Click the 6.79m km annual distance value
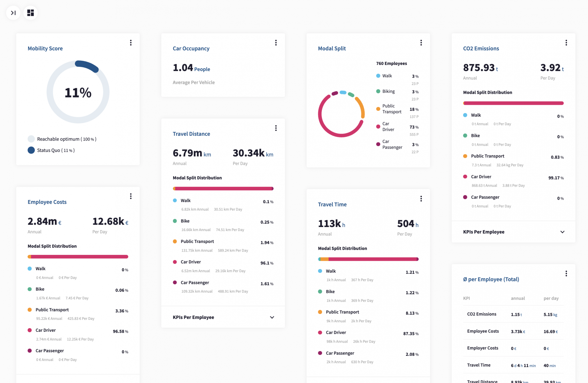Screen dimensions: 588x383 coord(192,153)
